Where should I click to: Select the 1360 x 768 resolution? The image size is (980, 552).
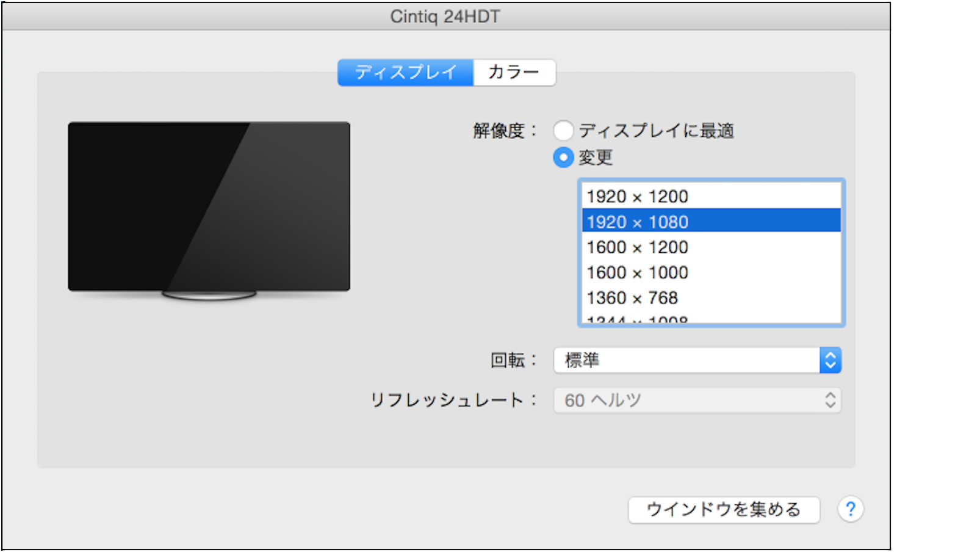pyautogui.click(x=632, y=298)
